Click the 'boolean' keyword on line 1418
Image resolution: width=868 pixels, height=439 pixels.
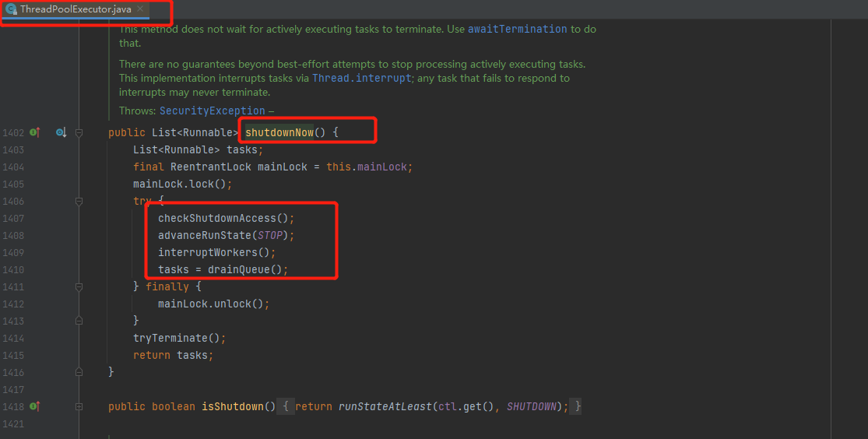coord(174,406)
